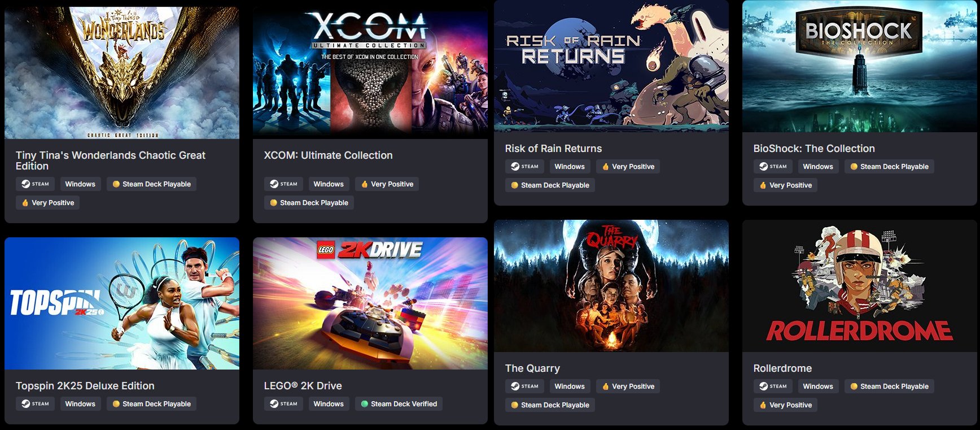Open the Risk of Rain Returns artwork
Viewport: 980px width, 430px height.
(x=611, y=66)
